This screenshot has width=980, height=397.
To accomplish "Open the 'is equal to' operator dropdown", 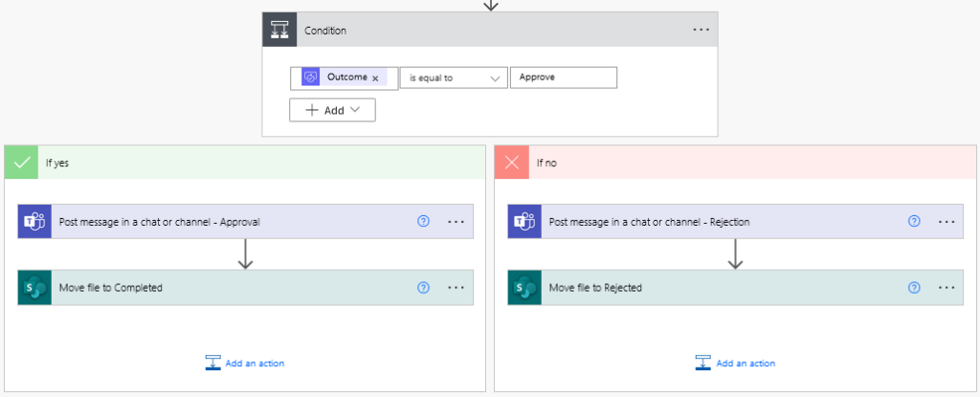I will tap(454, 78).
